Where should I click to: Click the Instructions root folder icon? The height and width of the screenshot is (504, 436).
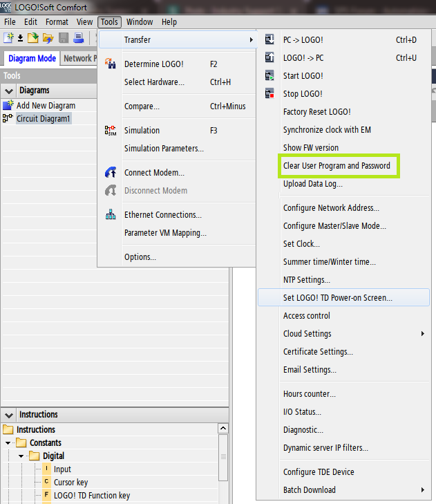(x=8, y=429)
